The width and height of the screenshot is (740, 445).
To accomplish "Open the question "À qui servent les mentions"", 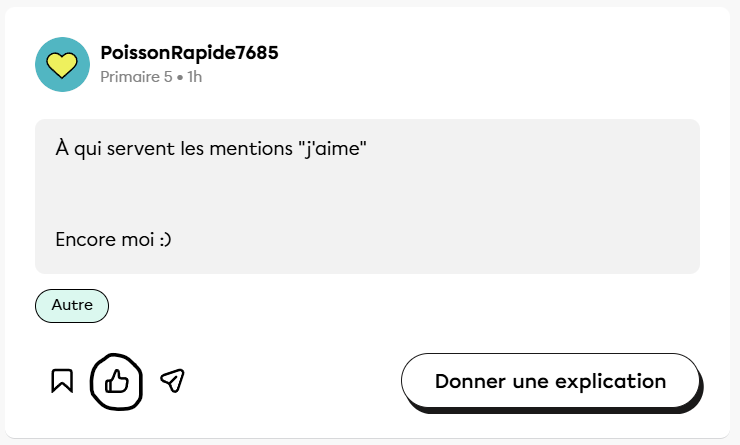I will pos(212,149).
